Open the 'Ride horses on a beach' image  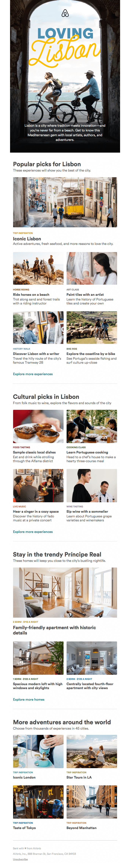coord(38,269)
